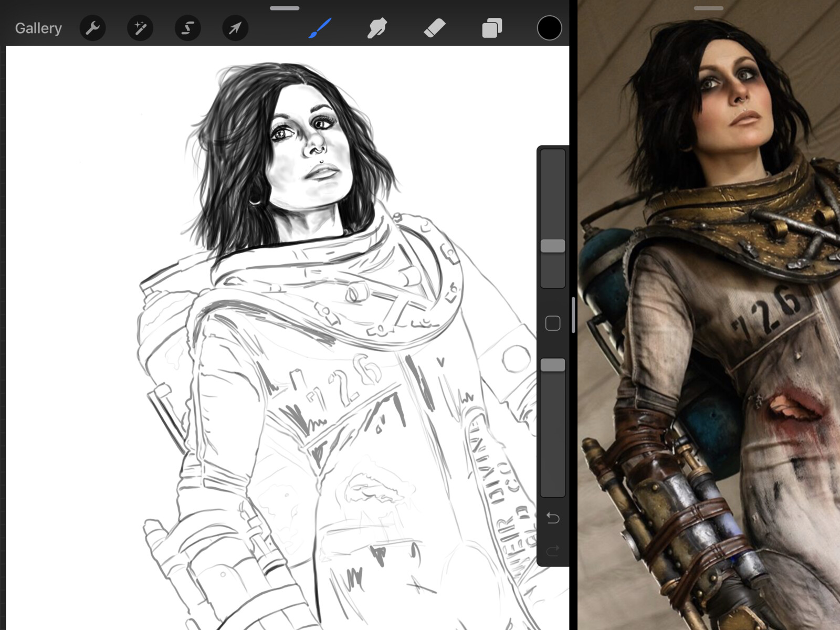
Task: Tap the Procreate window multitasking handle
Action: point(285,8)
